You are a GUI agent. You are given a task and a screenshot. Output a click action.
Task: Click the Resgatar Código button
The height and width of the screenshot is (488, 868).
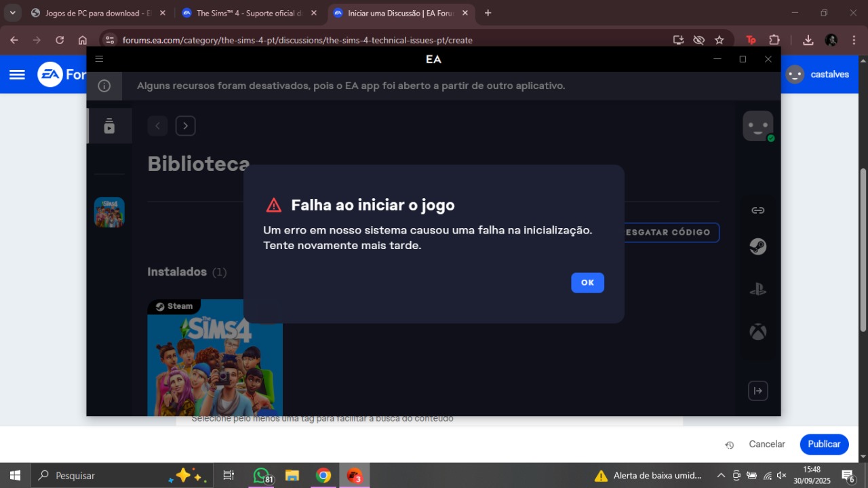point(670,232)
